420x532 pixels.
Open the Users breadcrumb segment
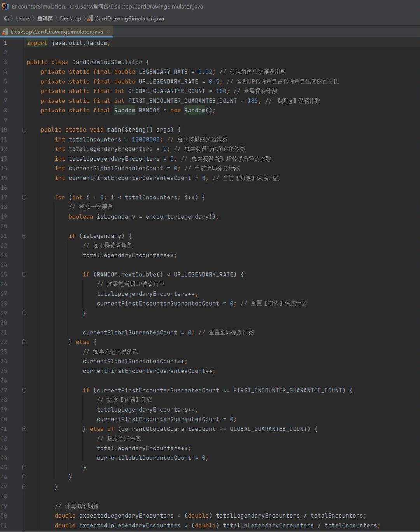23,18
